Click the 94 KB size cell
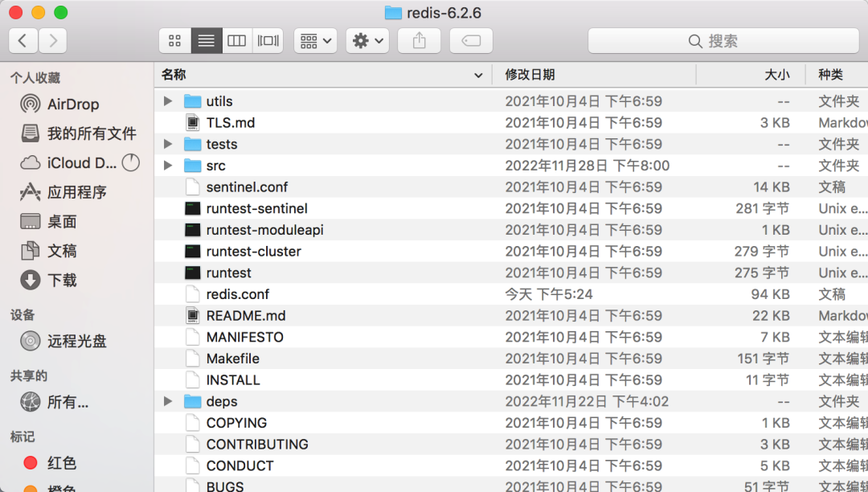This screenshot has height=492, width=868. pos(770,294)
